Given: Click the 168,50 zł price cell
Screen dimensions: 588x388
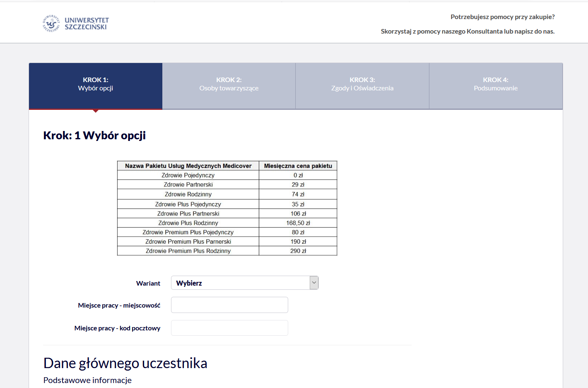Looking at the screenshot, I should pyautogui.click(x=298, y=223).
